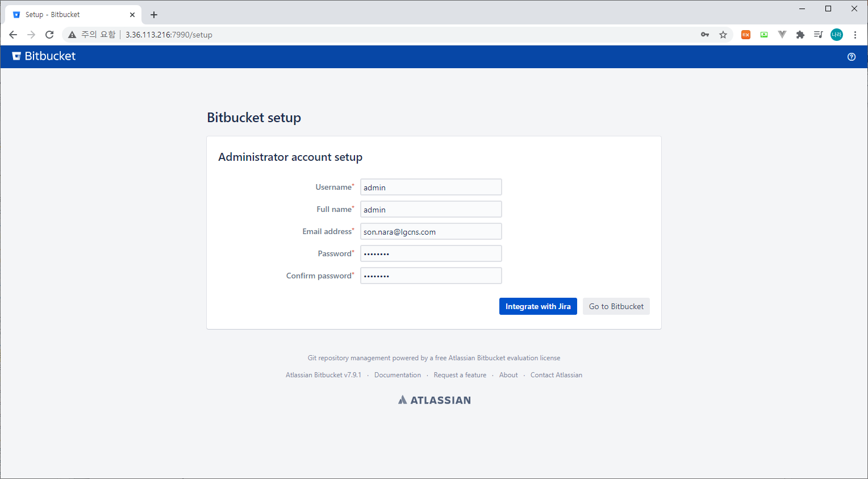The image size is (868, 479).
Task: Open the saved password key icon
Action: [705, 35]
